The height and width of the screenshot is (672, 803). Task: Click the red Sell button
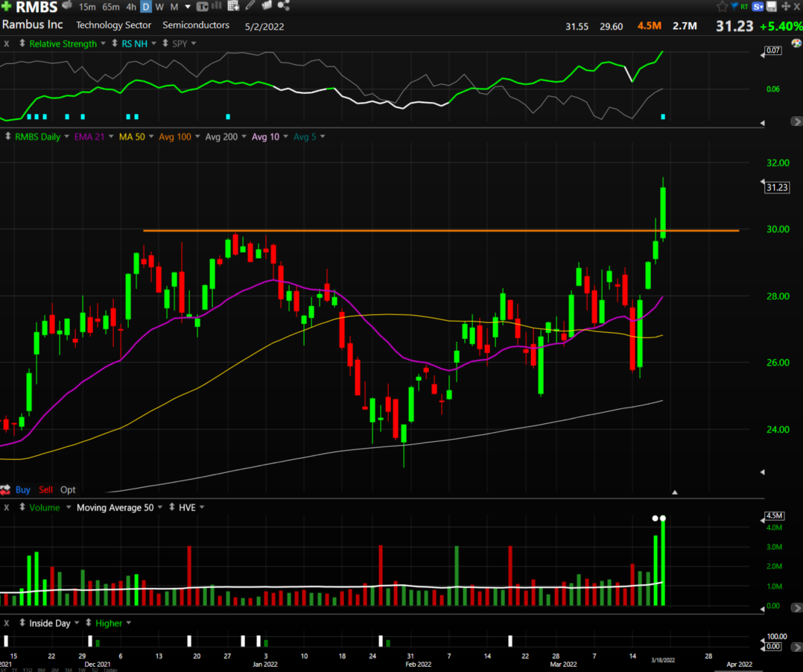click(45, 489)
